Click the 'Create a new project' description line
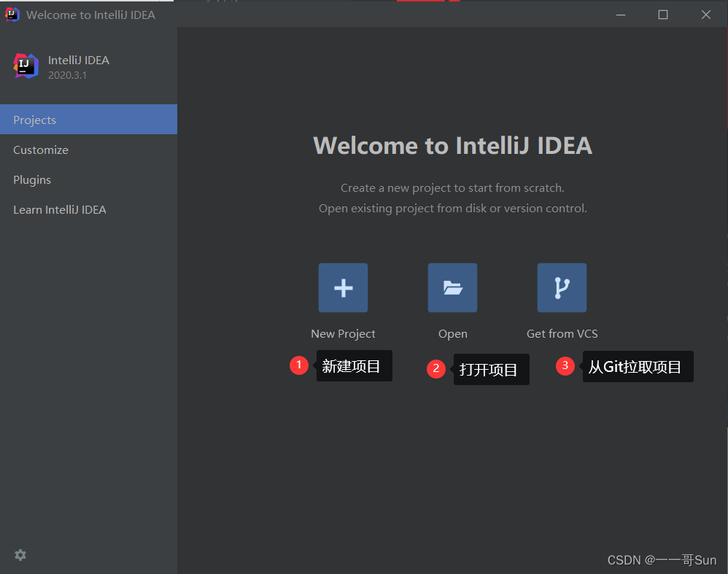Screen dimensions: 728x574 click(453, 188)
